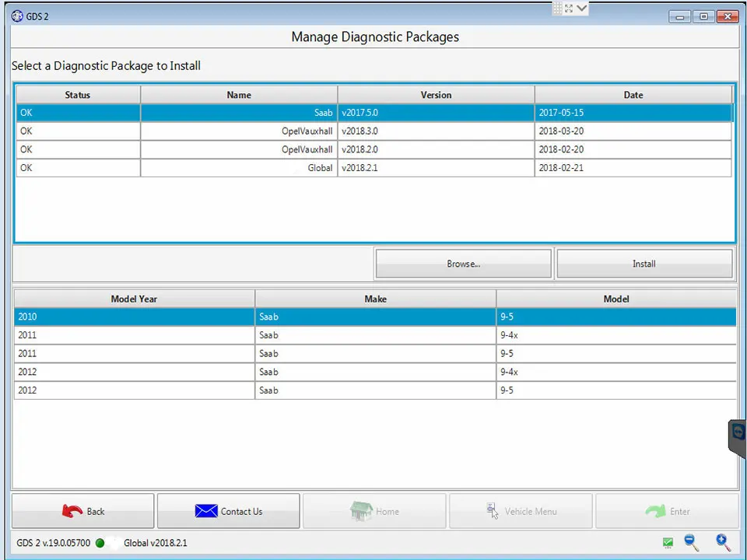The width and height of the screenshot is (747, 560).
Task: Click the Model column header
Action: click(616, 299)
